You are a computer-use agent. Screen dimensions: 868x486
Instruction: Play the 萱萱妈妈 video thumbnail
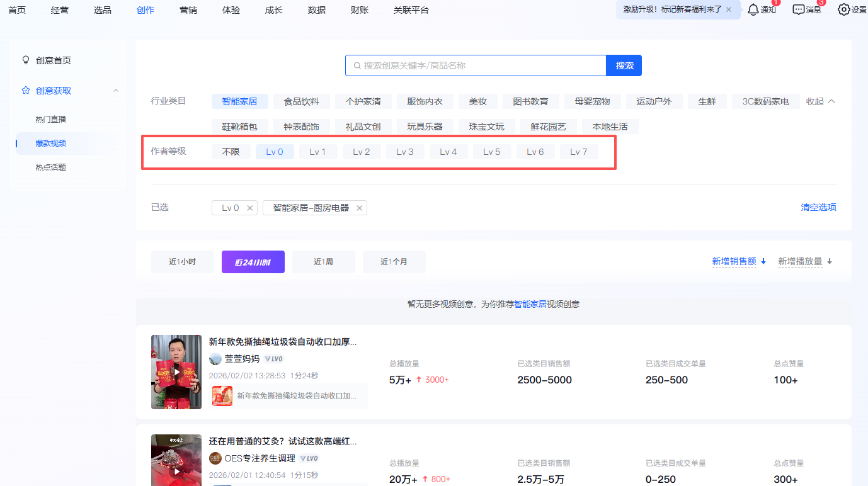pyautogui.click(x=176, y=371)
